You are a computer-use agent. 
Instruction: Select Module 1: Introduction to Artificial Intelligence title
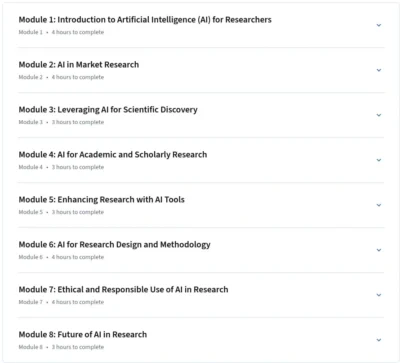[145, 20]
